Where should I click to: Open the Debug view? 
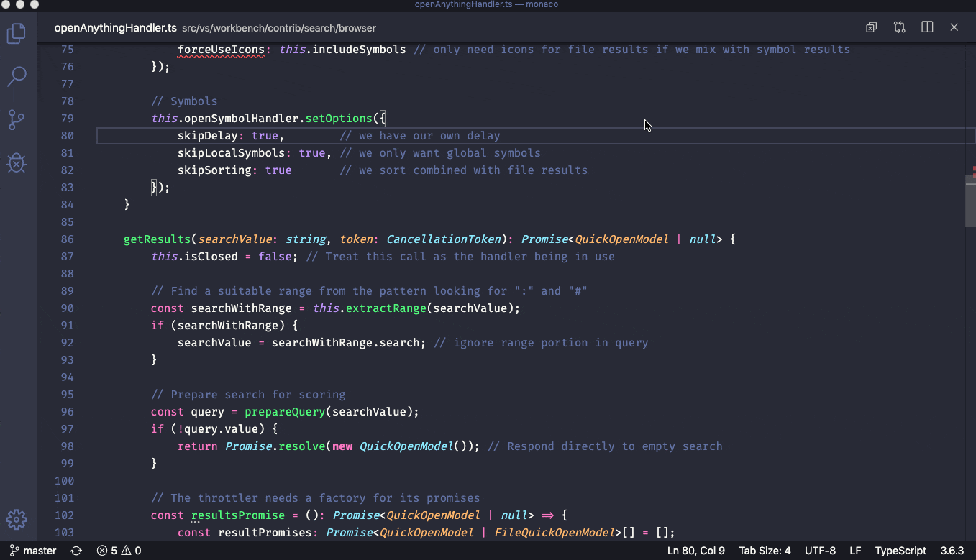coord(17,163)
